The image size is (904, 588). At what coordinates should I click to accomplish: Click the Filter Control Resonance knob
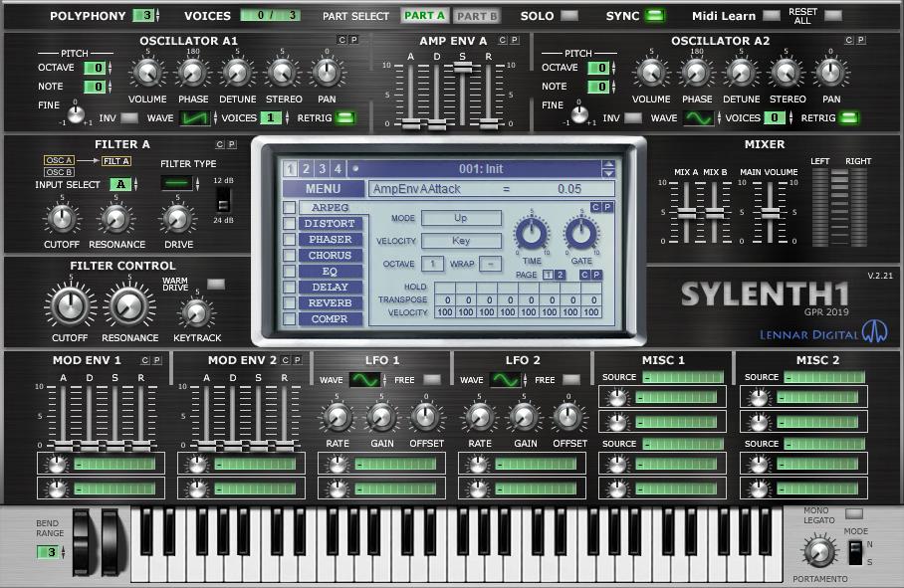(129, 305)
